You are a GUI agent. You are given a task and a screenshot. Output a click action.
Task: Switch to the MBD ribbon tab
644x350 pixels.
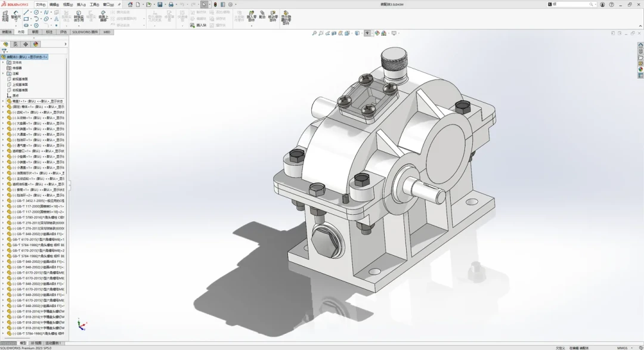107,32
